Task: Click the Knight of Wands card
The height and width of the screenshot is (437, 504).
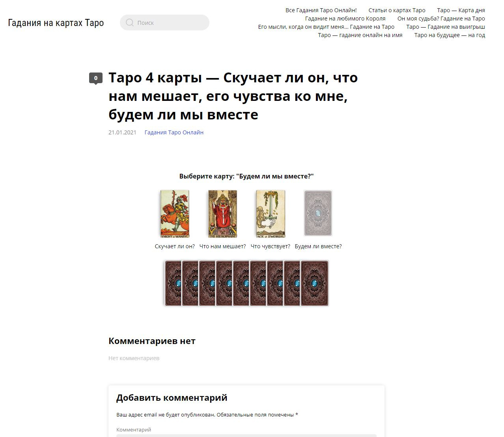Action: coord(175,214)
